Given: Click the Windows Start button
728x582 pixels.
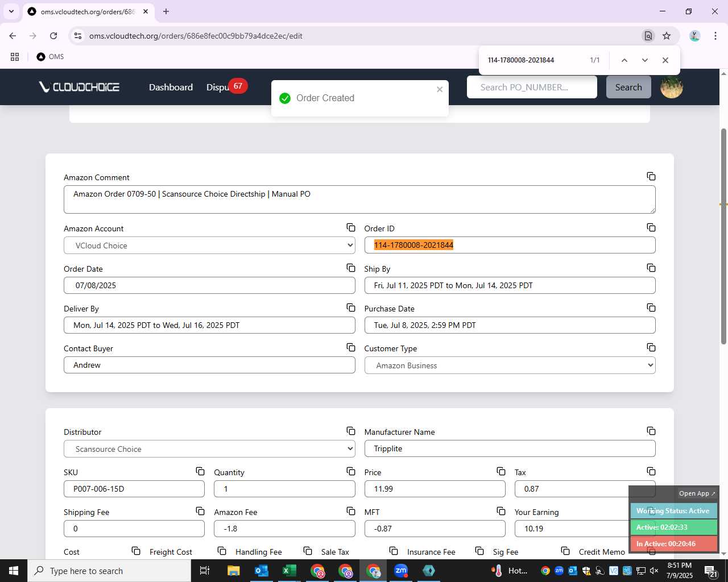Looking at the screenshot, I should point(14,571).
